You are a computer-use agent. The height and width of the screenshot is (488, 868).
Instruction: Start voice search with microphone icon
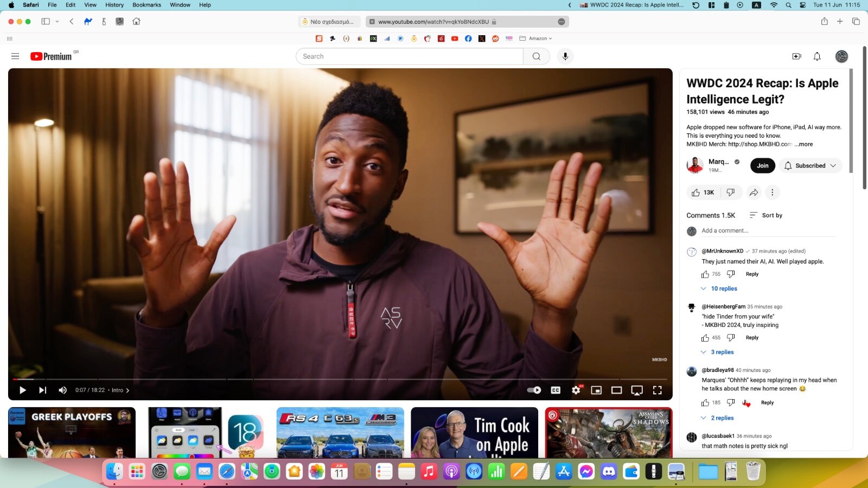pos(565,56)
